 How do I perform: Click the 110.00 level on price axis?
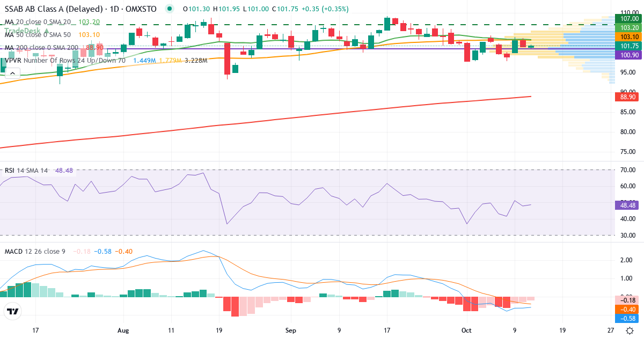[628, 12]
